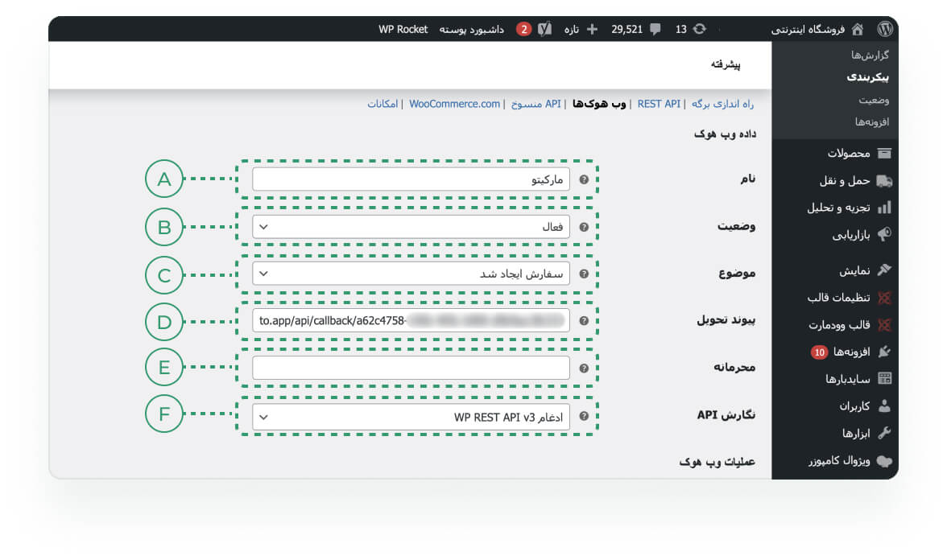
Task: Open محصولات in the sidebar menu
Action: pyautogui.click(x=837, y=153)
